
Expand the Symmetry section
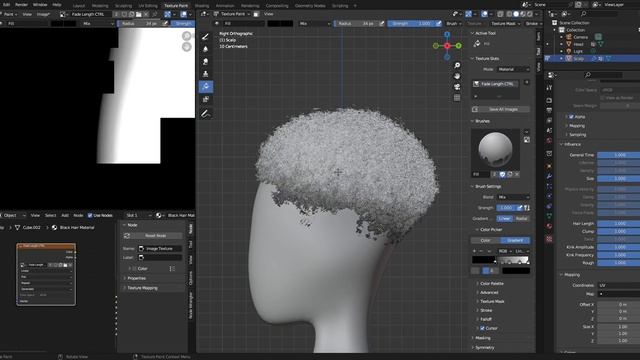(x=484, y=347)
